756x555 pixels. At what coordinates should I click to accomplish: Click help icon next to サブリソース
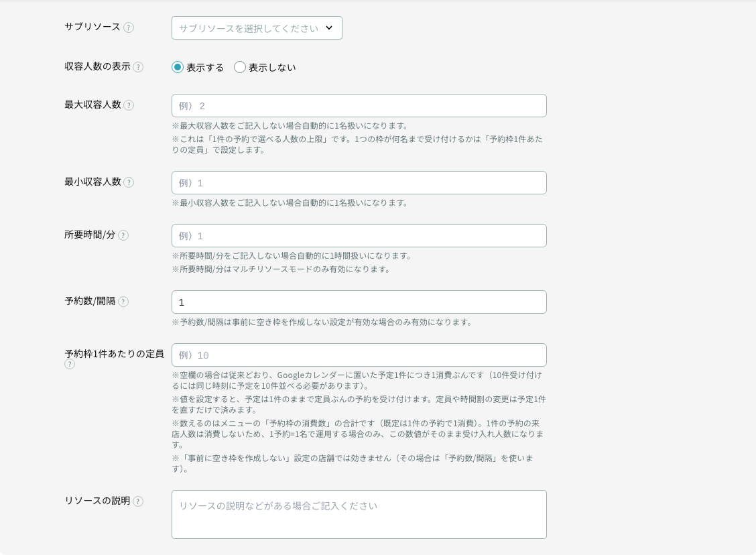tap(129, 27)
